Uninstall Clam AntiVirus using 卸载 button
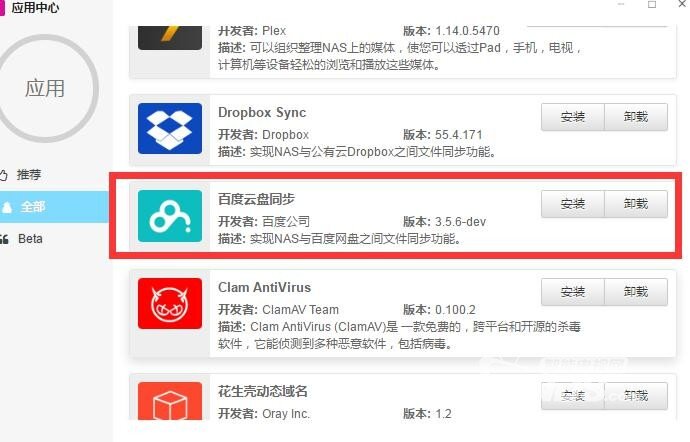Image resolution: width=690 pixels, height=442 pixels. 636,291
